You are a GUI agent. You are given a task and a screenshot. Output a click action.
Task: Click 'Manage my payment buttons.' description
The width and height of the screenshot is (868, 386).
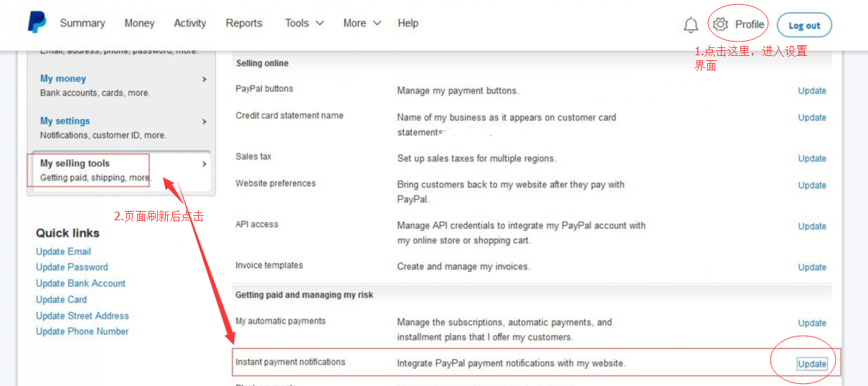click(x=458, y=91)
